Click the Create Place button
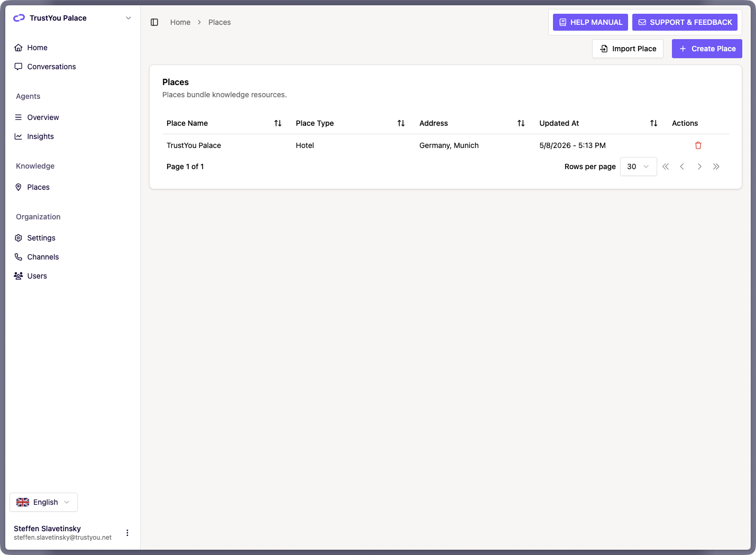The width and height of the screenshot is (756, 555). click(x=707, y=49)
